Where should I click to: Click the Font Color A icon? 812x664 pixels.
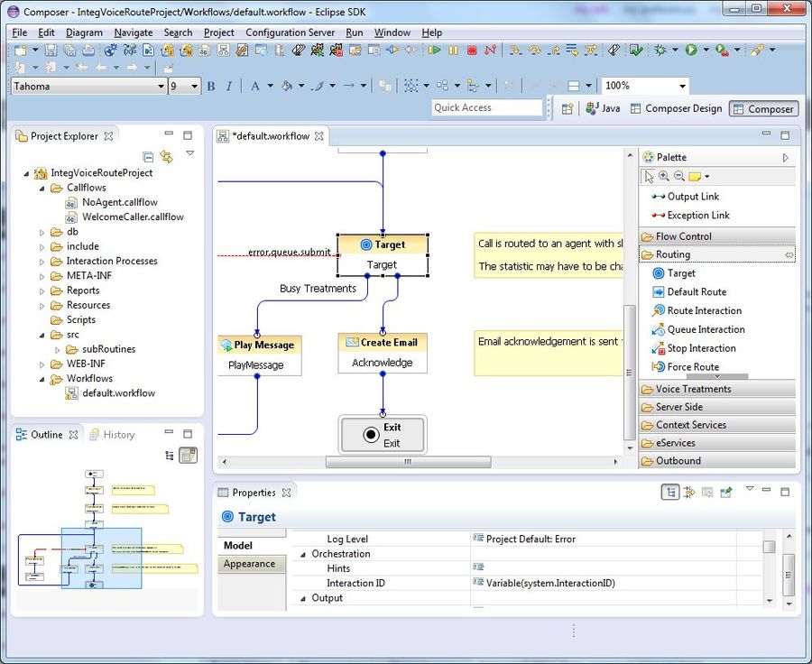254,86
